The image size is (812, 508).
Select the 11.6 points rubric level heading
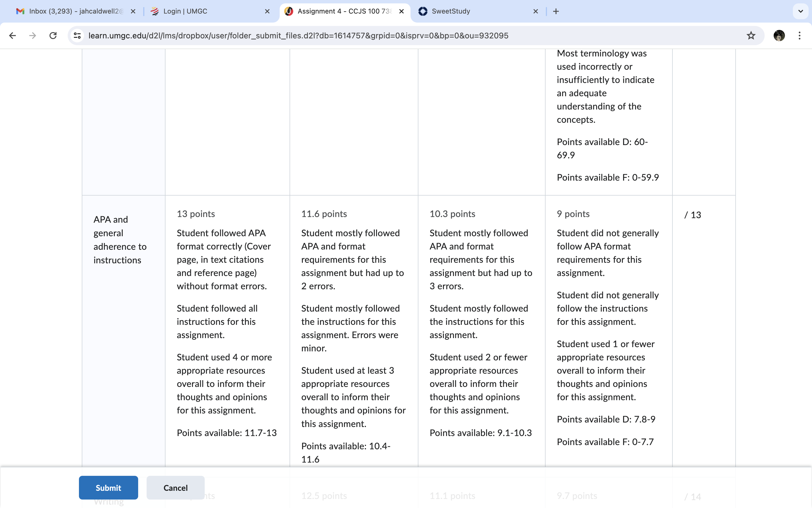click(x=324, y=214)
